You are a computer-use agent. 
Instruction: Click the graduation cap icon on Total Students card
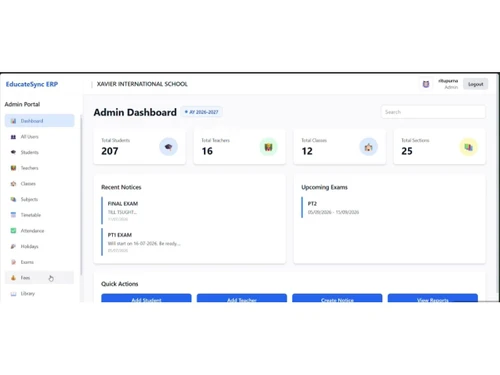(168, 147)
